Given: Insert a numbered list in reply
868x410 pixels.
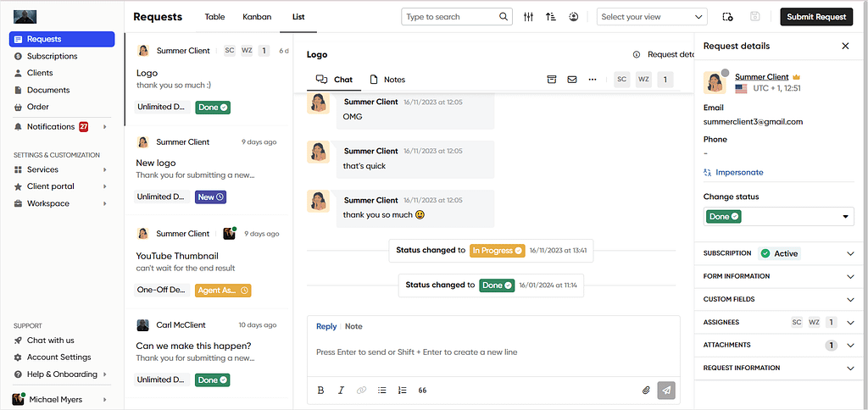Looking at the screenshot, I should (403, 390).
